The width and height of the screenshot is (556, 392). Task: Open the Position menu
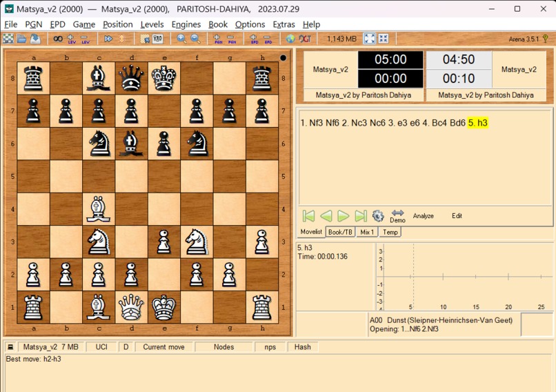(118, 24)
